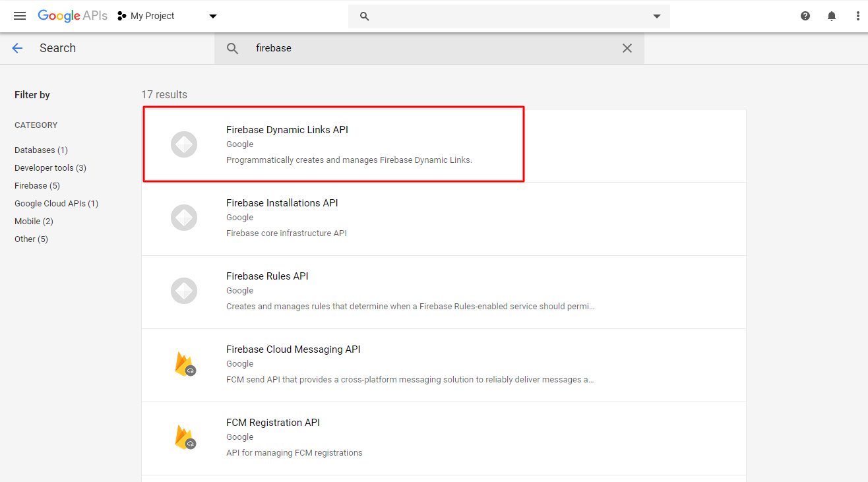Image resolution: width=868 pixels, height=482 pixels.
Task: Open the help question mark icon
Action: pos(805,16)
